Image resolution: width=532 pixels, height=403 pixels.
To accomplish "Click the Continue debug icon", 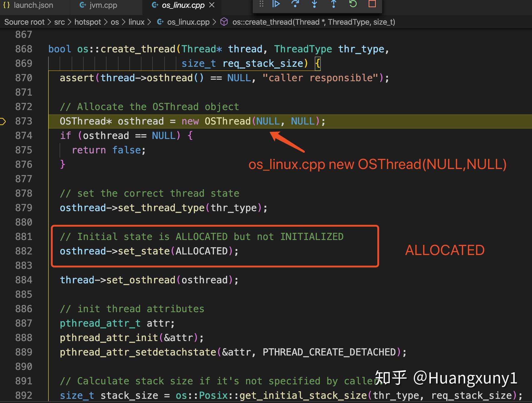I will 276,4.
